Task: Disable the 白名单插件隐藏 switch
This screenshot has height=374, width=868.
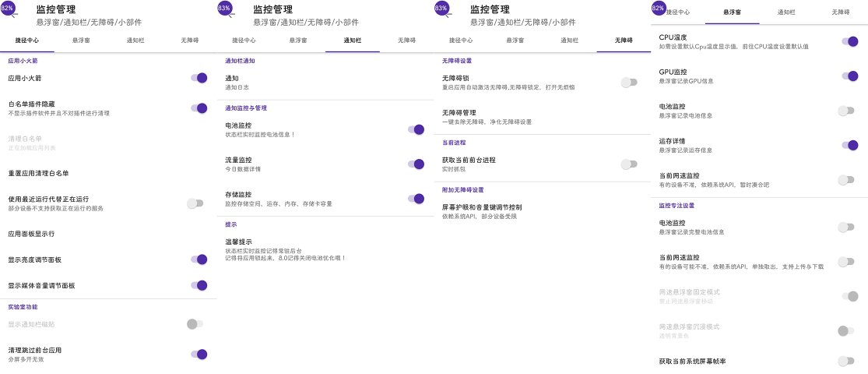Action: (x=199, y=108)
